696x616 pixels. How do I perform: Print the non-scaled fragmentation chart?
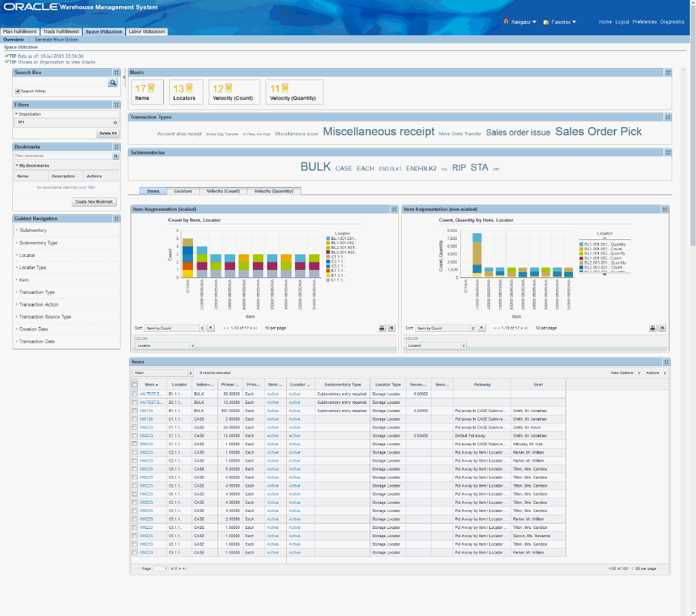pos(652,328)
